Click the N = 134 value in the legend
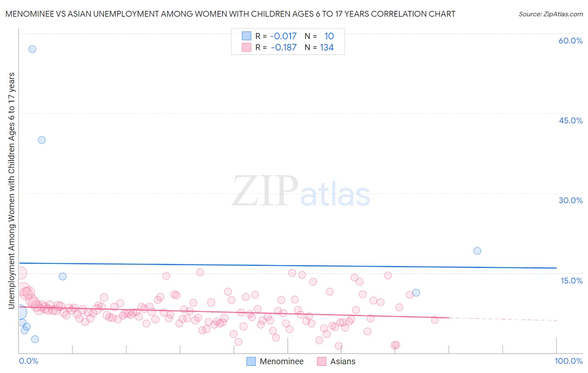The width and height of the screenshot is (588, 373). [319, 47]
